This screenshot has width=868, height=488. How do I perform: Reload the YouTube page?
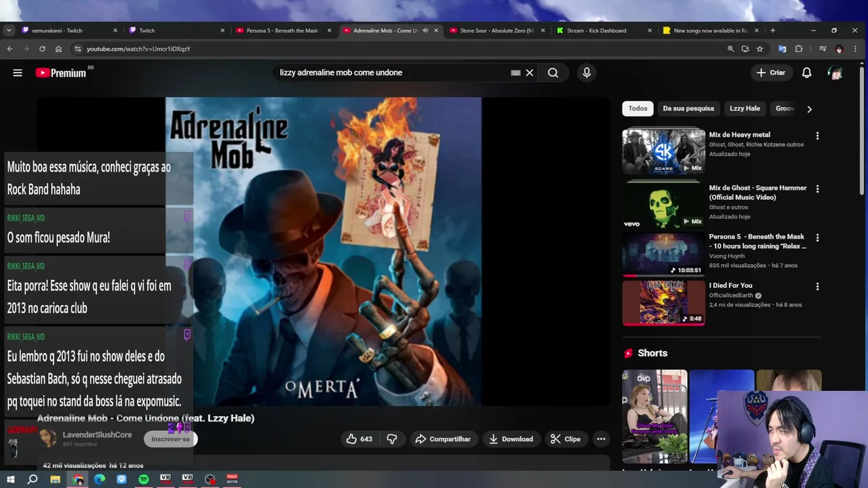point(42,49)
